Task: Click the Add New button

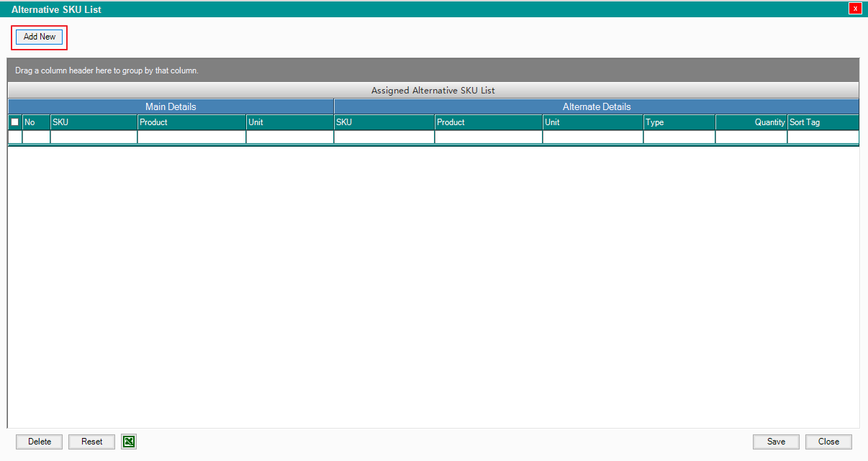Action: (x=40, y=37)
